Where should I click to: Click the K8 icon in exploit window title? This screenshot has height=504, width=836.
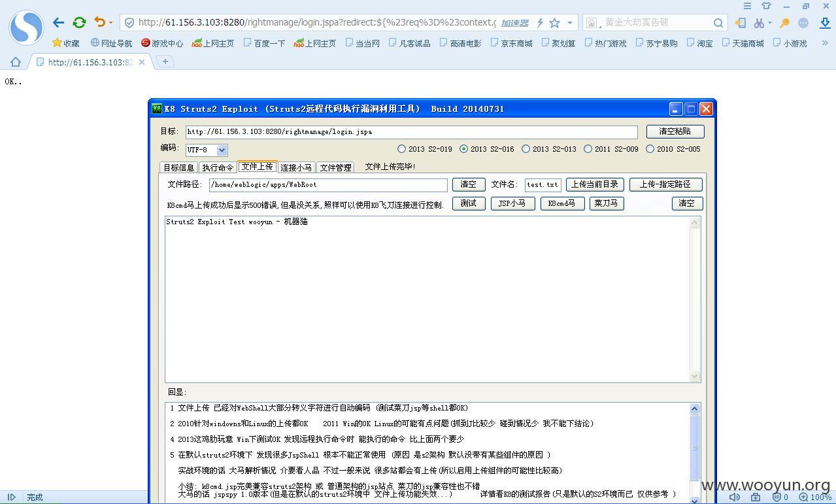click(x=157, y=109)
